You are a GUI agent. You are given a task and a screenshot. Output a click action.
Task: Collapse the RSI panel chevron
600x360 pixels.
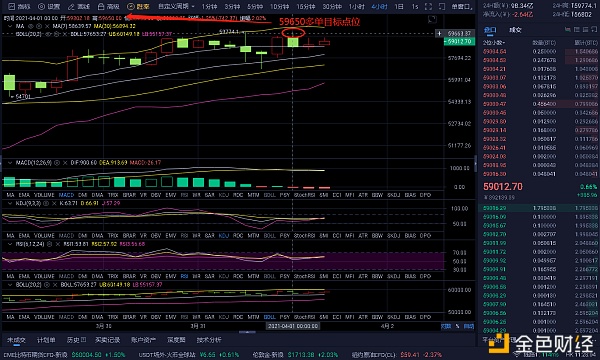[x=10, y=244]
